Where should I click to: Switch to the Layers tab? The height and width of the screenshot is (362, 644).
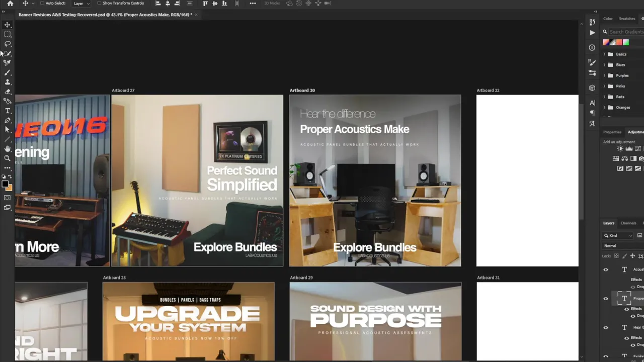coord(609,223)
